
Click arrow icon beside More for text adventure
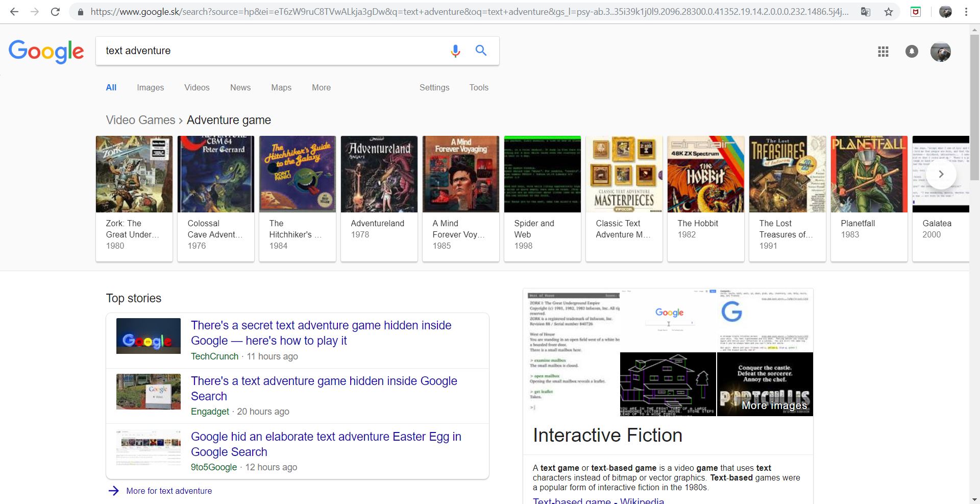113,491
